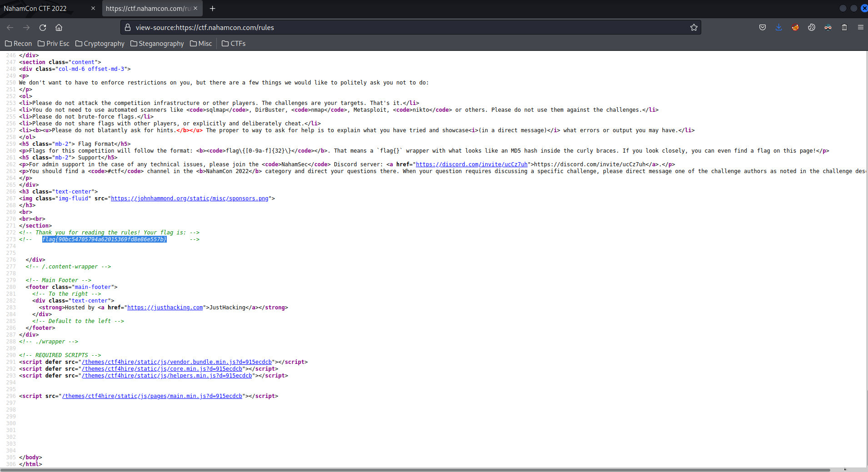
Task: Click the 'Flag Format' h5 heading line
Action: [75, 144]
